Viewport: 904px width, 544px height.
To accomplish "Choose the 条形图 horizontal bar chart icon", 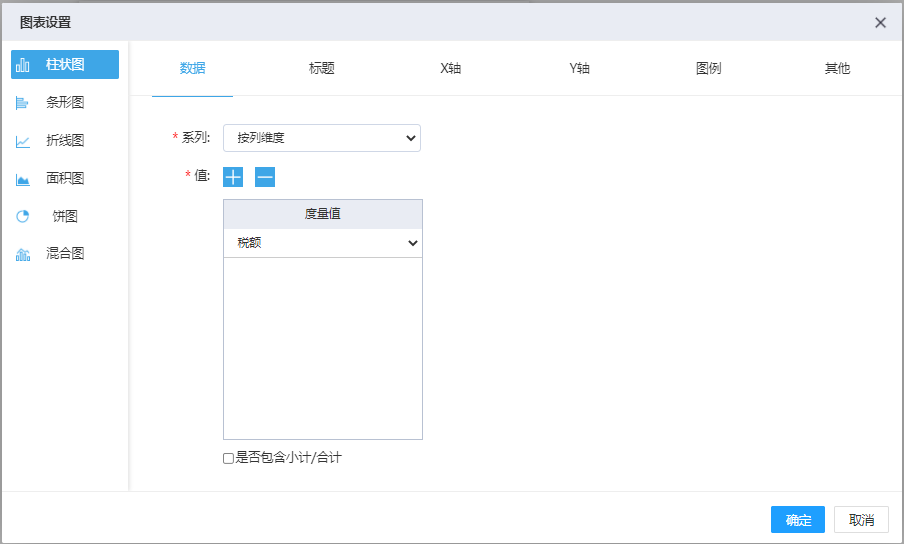I will pos(22,103).
